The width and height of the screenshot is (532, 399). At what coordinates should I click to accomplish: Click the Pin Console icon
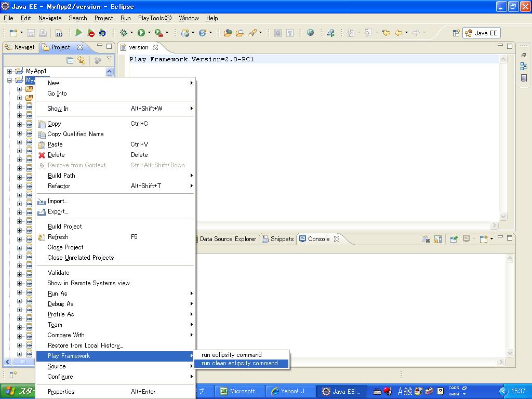tap(454, 239)
